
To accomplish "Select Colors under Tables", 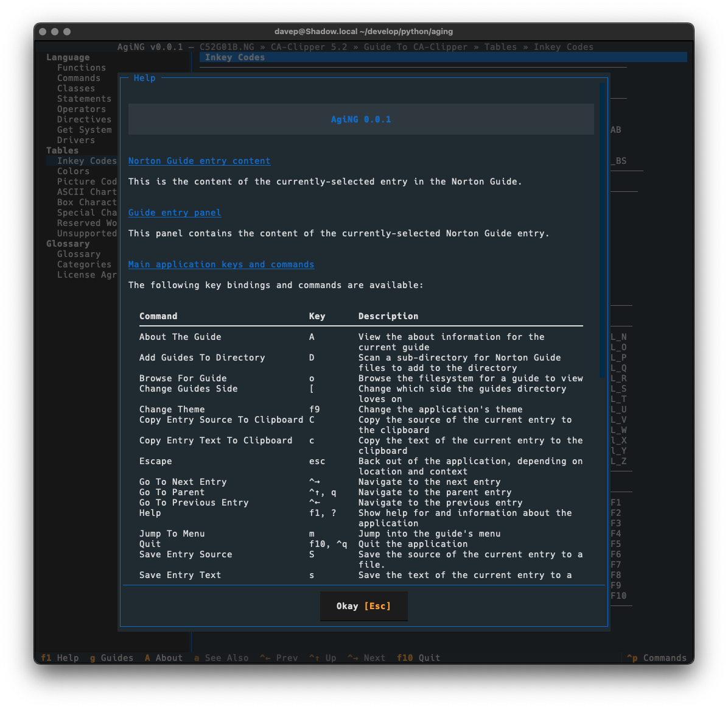I will [x=74, y=171].
